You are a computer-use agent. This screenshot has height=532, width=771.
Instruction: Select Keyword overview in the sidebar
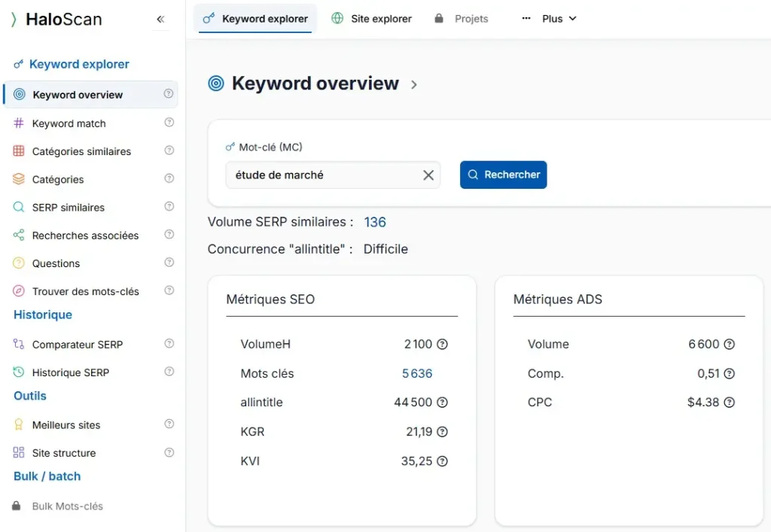pyautogui.click(x=91, y=94)
